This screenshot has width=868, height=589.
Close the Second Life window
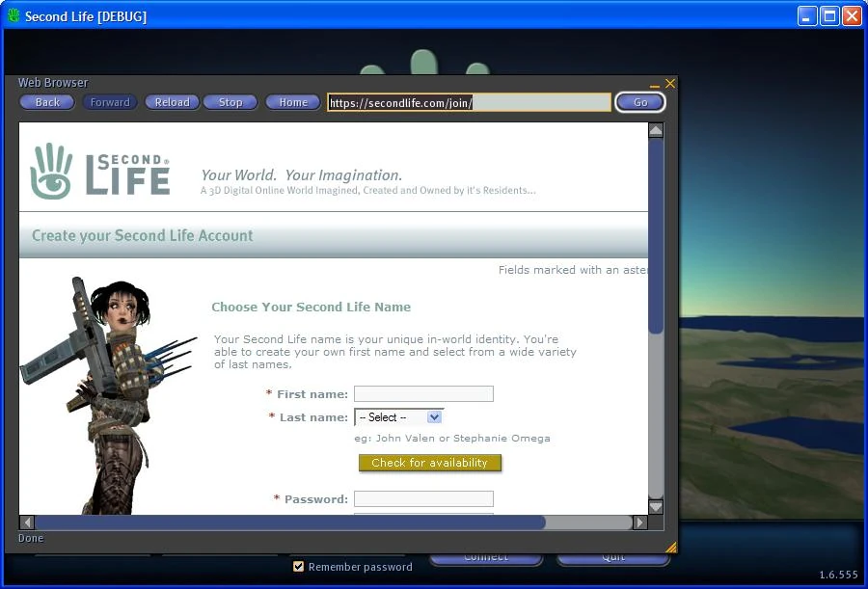click(x=852, y=16)
